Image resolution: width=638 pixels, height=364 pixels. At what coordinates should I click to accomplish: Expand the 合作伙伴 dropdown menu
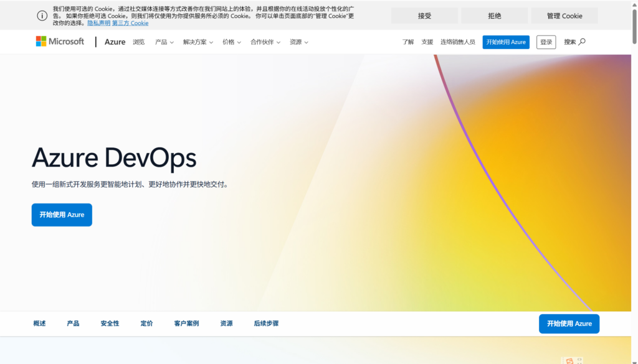[265, 42]
